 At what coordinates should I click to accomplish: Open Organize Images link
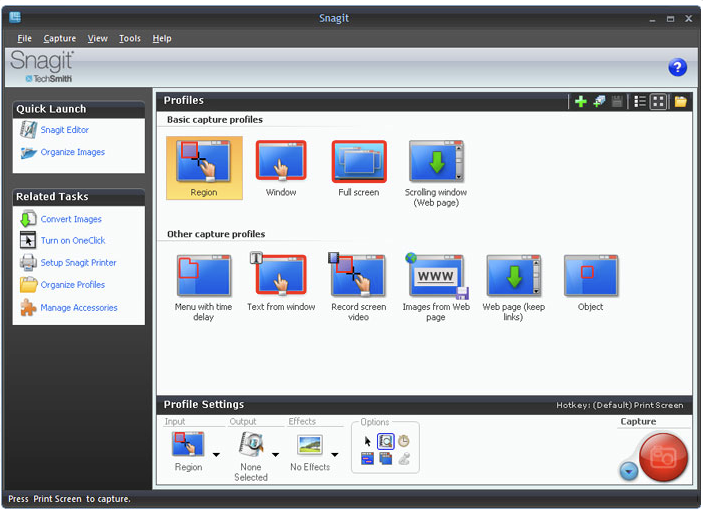click(73, 152)
